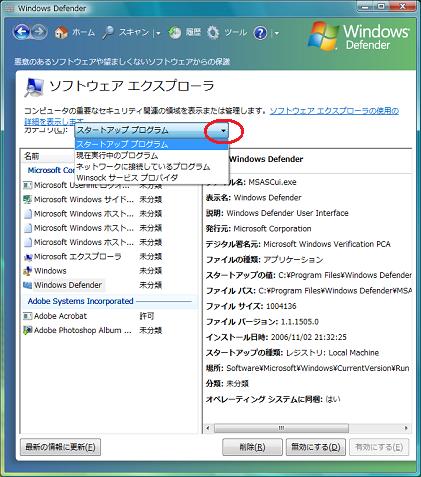Click the 削除 delete button

[x=252, y=447]
